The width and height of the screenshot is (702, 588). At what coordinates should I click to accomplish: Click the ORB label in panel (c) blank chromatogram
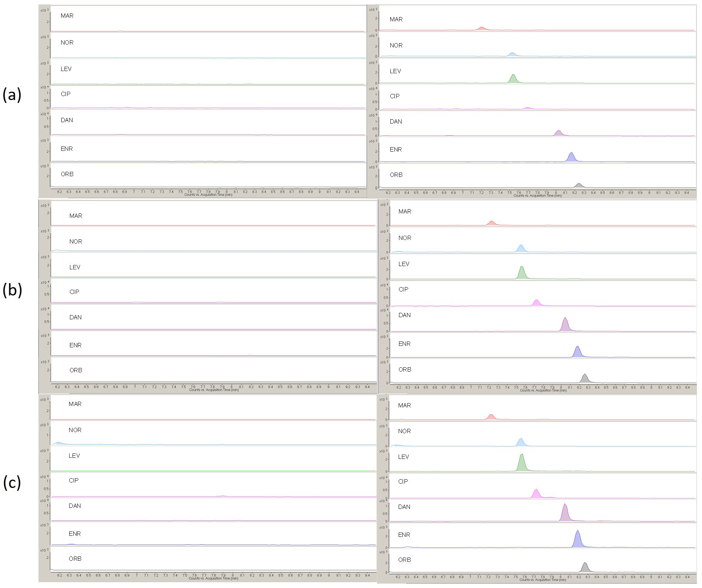click(x=75, y=559)
